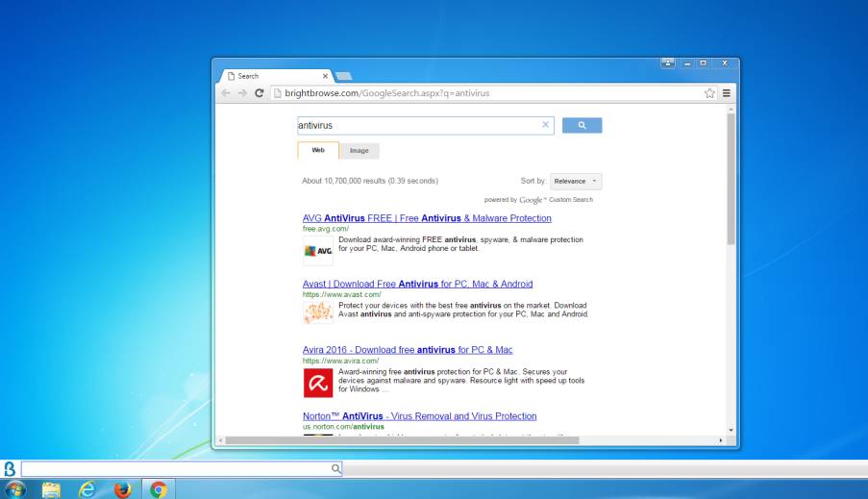Viewport: 868px width, 499px height.
Task: Open the Avast Download Free Antivirus link
Action: (x=417, y=284)
